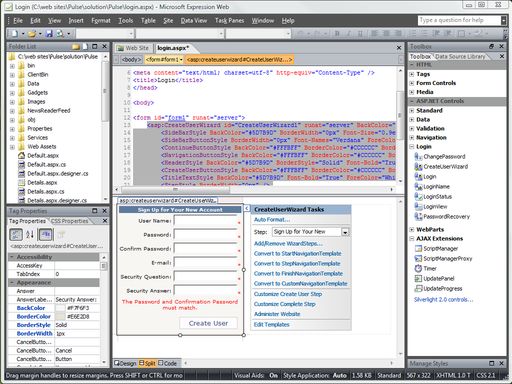Click the Edit Templates link
The width and height of the screenshot is (512, 384).
click(271, 324)
